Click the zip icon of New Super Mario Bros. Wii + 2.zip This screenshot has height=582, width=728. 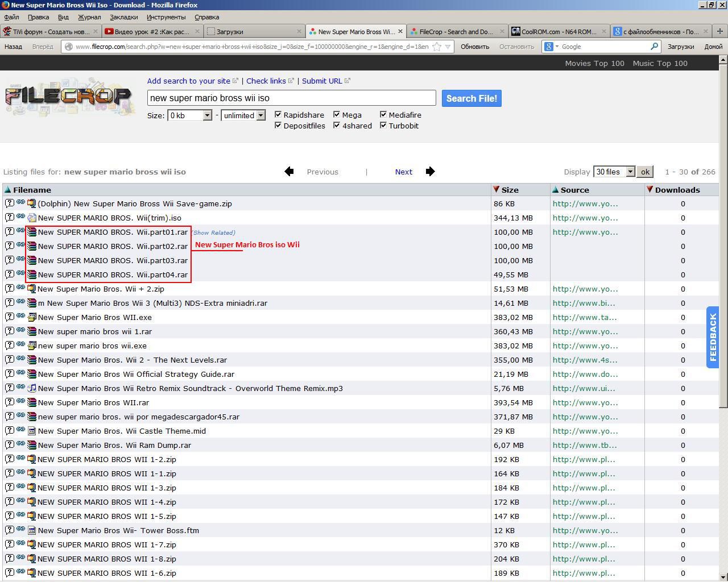click(32, 289)
